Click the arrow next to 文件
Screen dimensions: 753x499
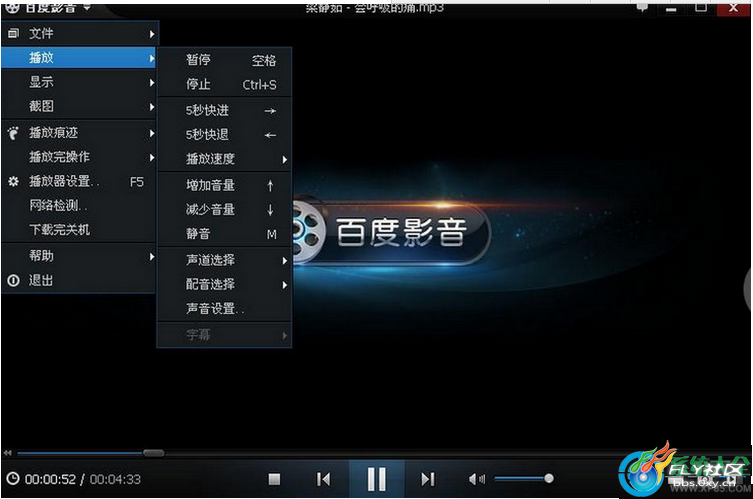[152, 34]
